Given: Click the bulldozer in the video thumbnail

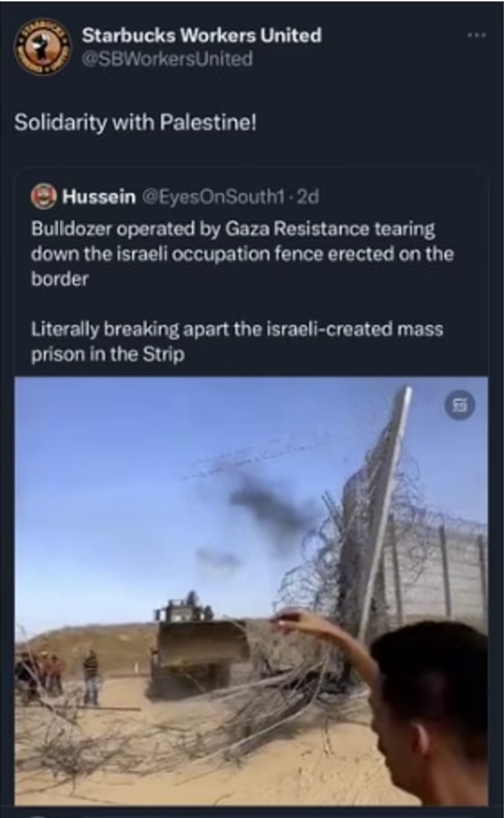Looking at the screenshot, I should click(202, 644).
